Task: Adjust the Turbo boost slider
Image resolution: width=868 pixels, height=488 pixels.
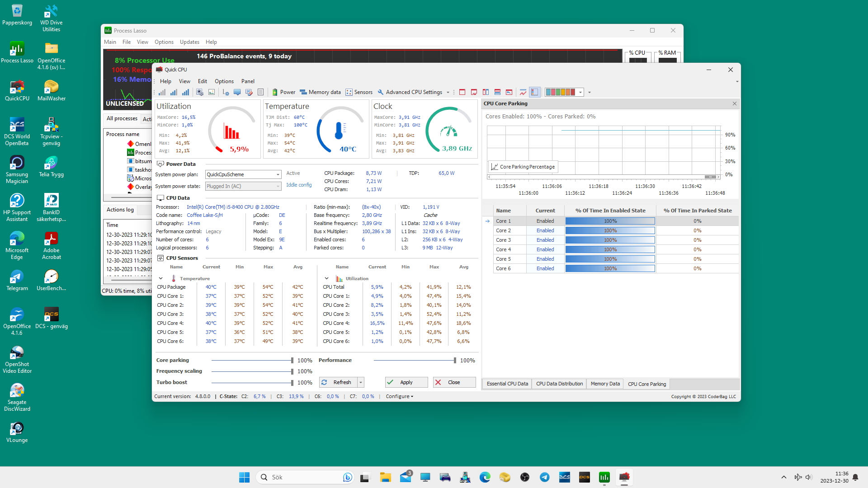Action: coord(252,383)
